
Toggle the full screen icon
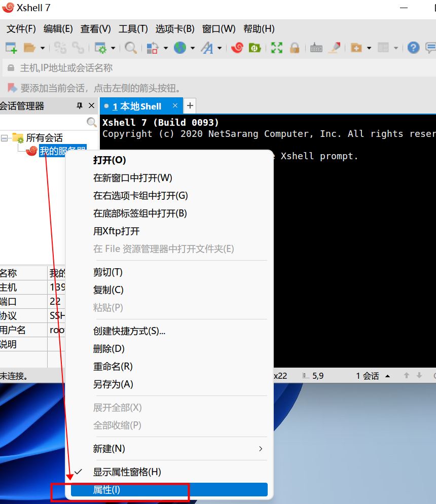pos(277,48)
